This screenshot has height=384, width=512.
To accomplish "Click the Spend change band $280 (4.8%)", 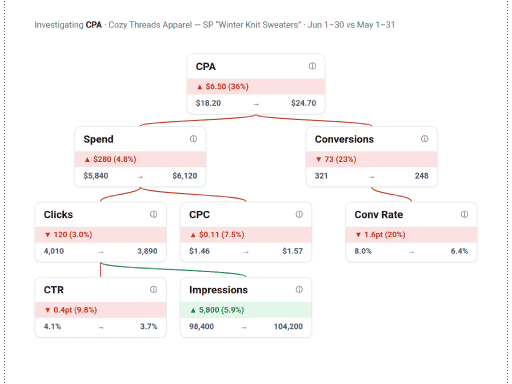I will tap(140, 159).
